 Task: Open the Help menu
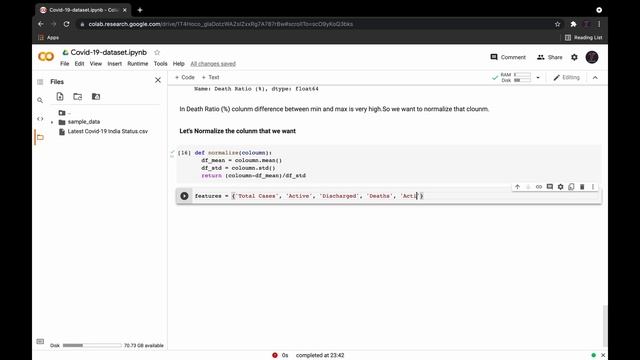178,64
